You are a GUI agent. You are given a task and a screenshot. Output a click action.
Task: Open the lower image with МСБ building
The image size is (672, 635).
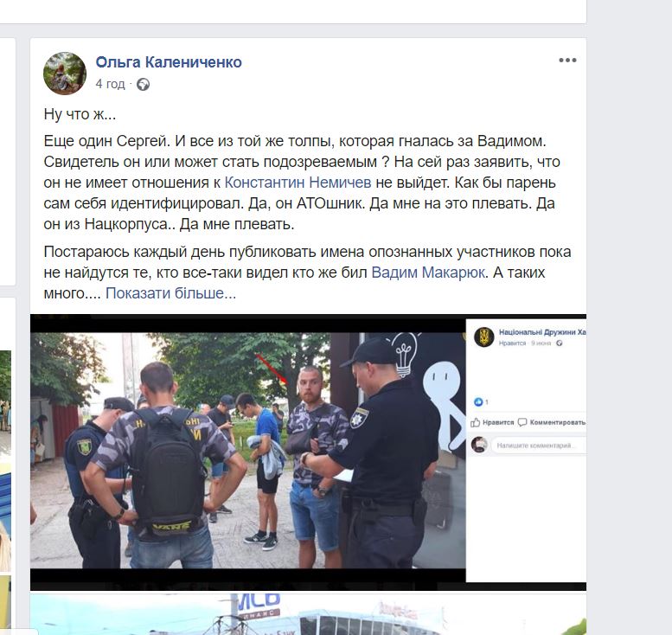pyautogui.click(x=308, y=614)
